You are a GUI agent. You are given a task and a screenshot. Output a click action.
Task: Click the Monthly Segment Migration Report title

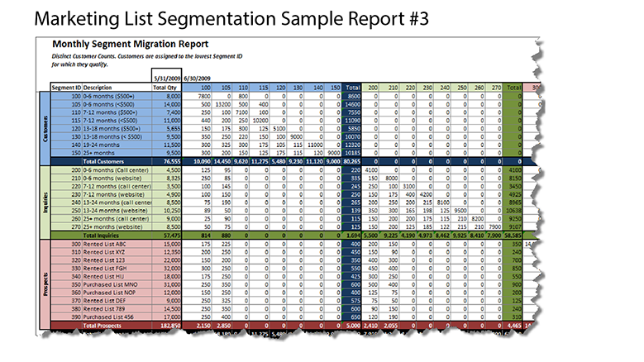pos(131,44)
